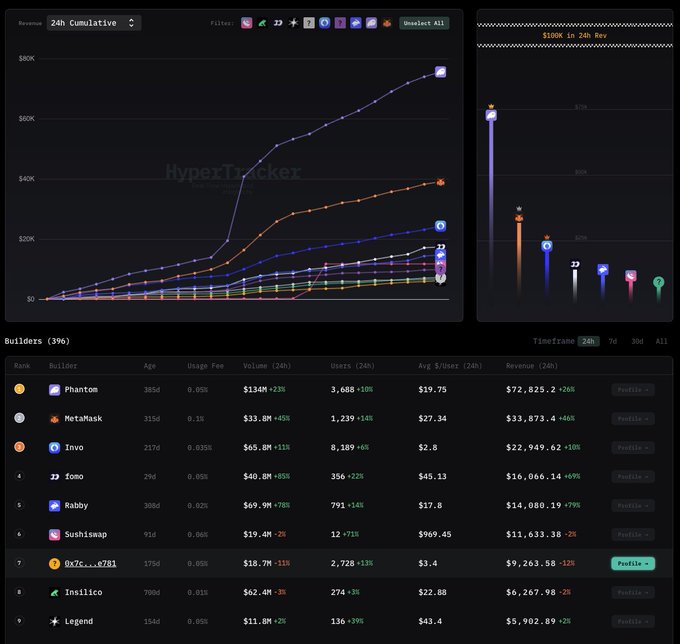Open Profile button in Sushiswap row

633,534
